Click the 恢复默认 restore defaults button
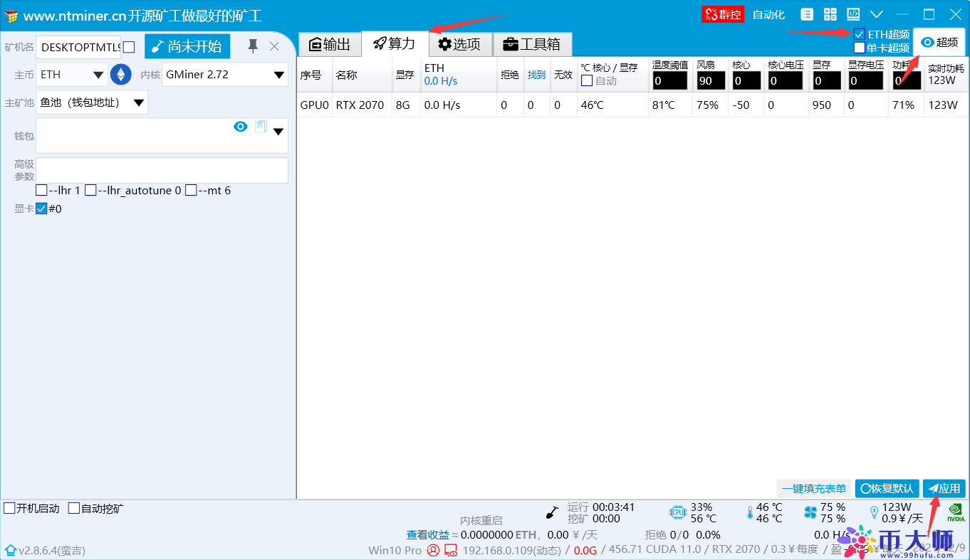Image resolution: width=970 pixels, height=560 pixels. click(887, 489)
